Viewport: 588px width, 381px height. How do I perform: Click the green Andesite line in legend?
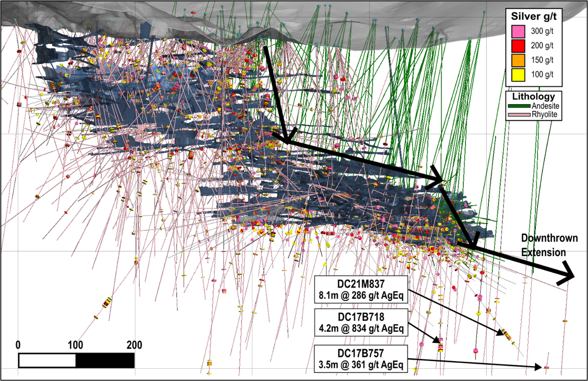click(519, 106)
